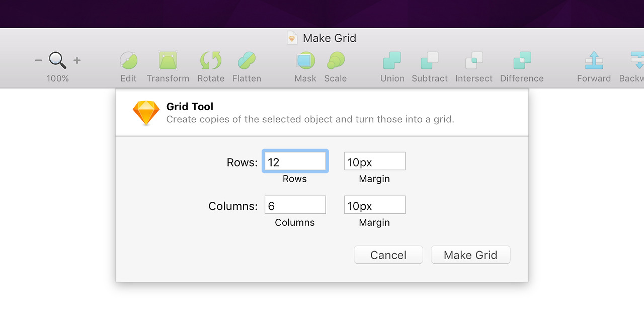Click the Rows margin input field
Screen dimensions: 644x315
click(375, 161)
